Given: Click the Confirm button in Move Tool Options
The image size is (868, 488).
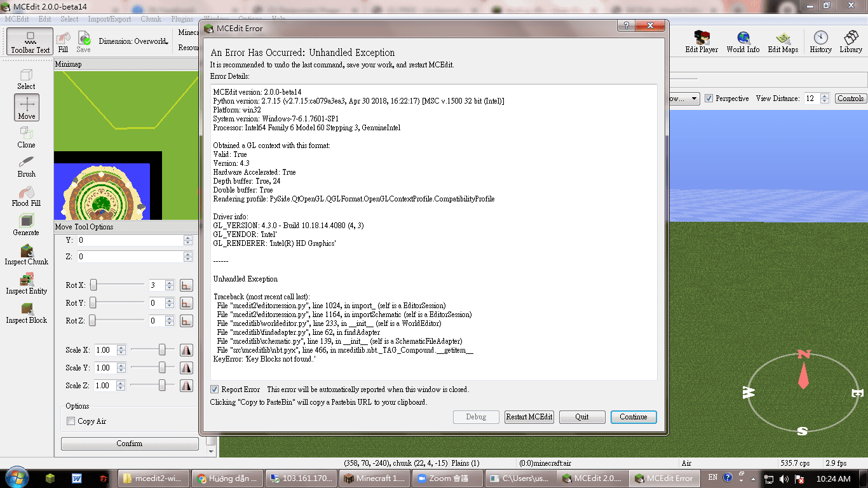Looking at the screenshot, I should (x=130, y=444).
